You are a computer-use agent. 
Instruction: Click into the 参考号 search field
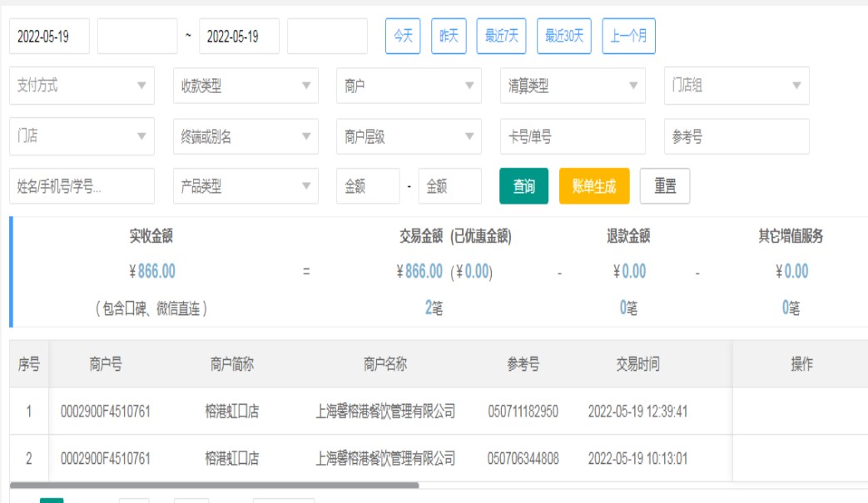coord(737,136)
